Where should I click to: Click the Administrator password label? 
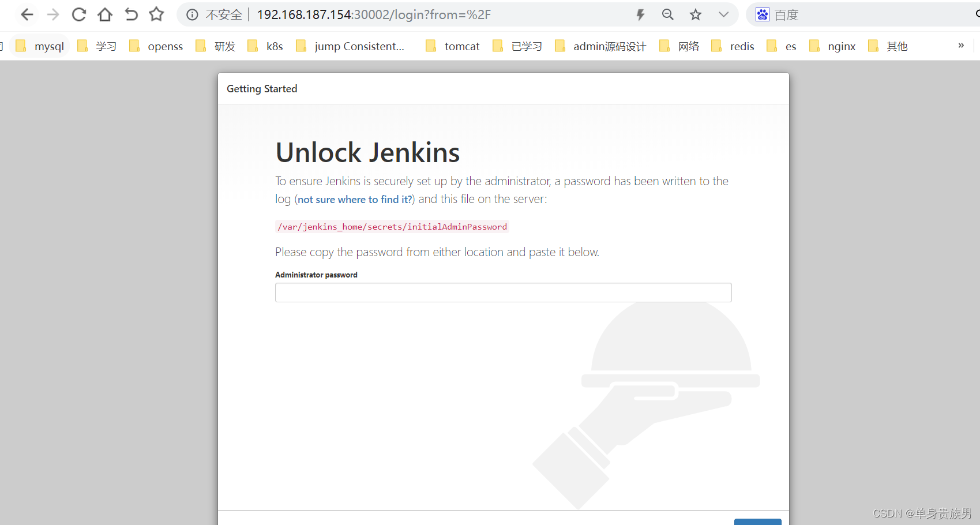316,275
